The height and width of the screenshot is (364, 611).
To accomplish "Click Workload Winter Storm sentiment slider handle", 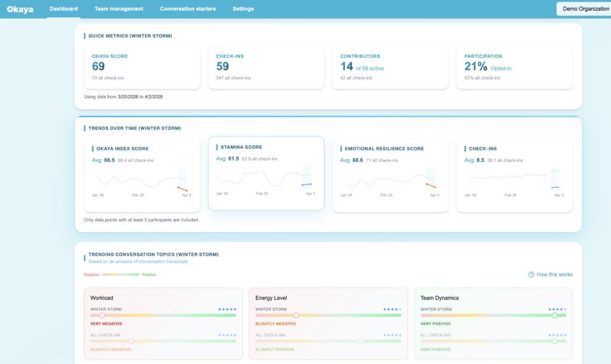I will (102, 315).
